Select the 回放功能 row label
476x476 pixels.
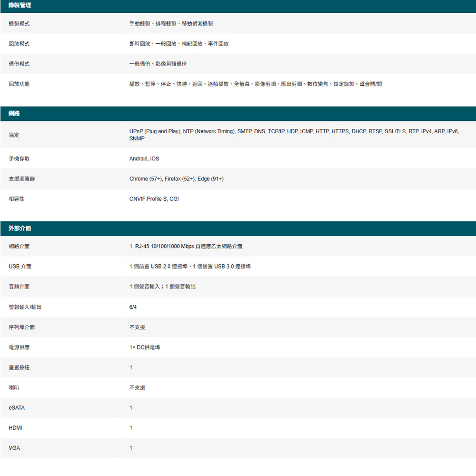click(x=19, y=84)
